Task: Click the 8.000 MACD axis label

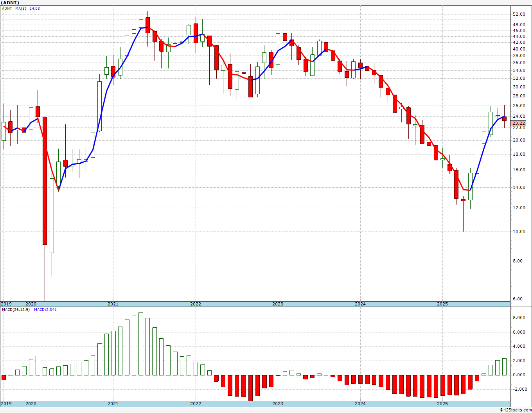Action: [x=519, y=318]
